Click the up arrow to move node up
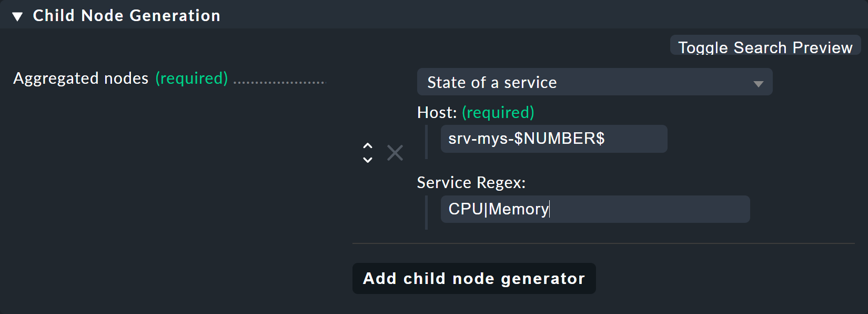The width and height of the screenshot is (868, 314). pyautogui.click(x=368, y=146)
